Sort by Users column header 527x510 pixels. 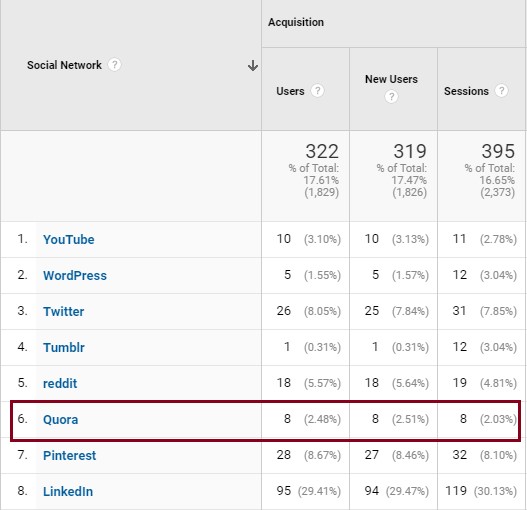tap(290, 91)
